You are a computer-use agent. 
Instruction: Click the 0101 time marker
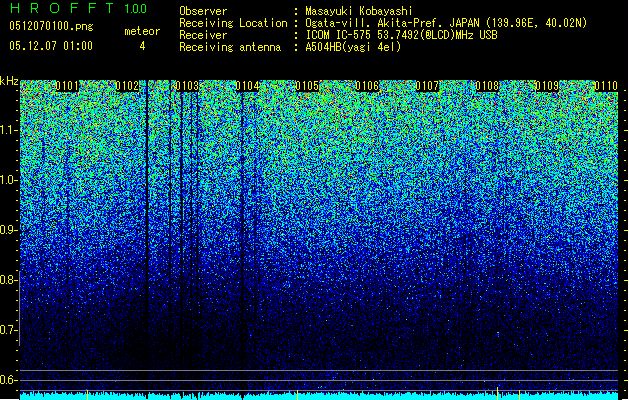(67, 86)
